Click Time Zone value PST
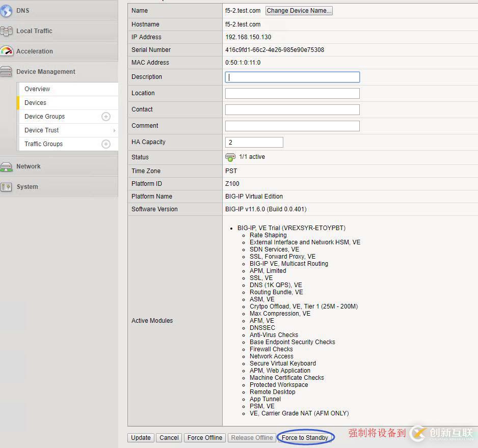Viewport: 478px width, 448px height. pos(231,171)
